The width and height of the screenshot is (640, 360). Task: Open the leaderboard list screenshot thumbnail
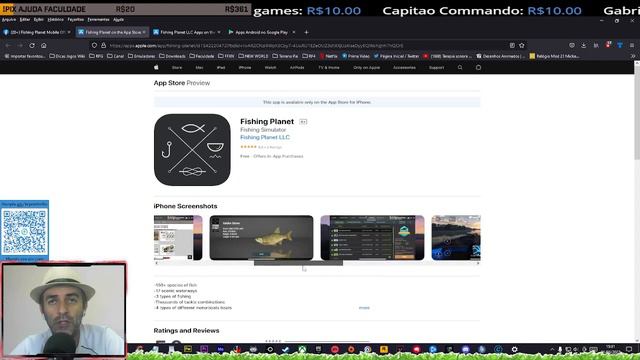coord(372,238)
